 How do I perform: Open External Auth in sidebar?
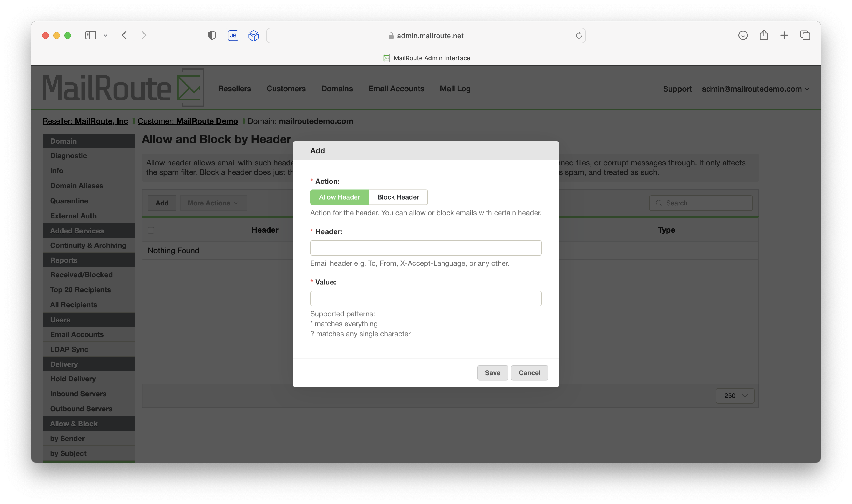[89, 216]
